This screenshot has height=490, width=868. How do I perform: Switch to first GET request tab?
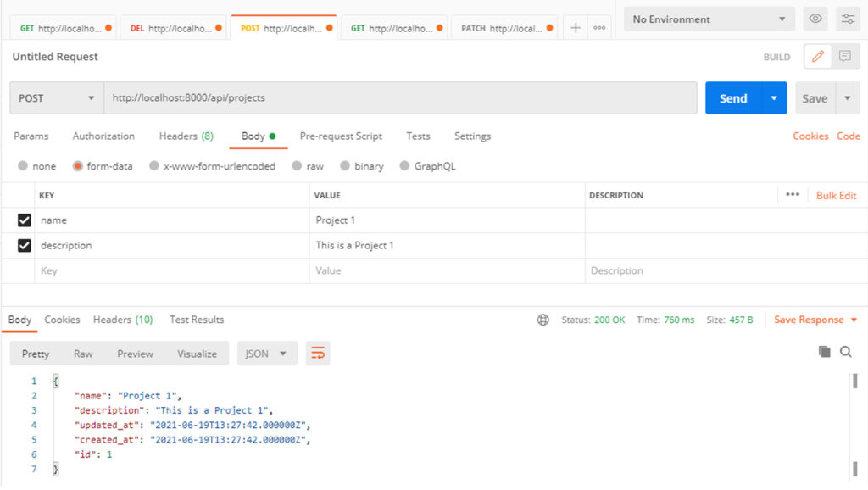click(64, 28)
